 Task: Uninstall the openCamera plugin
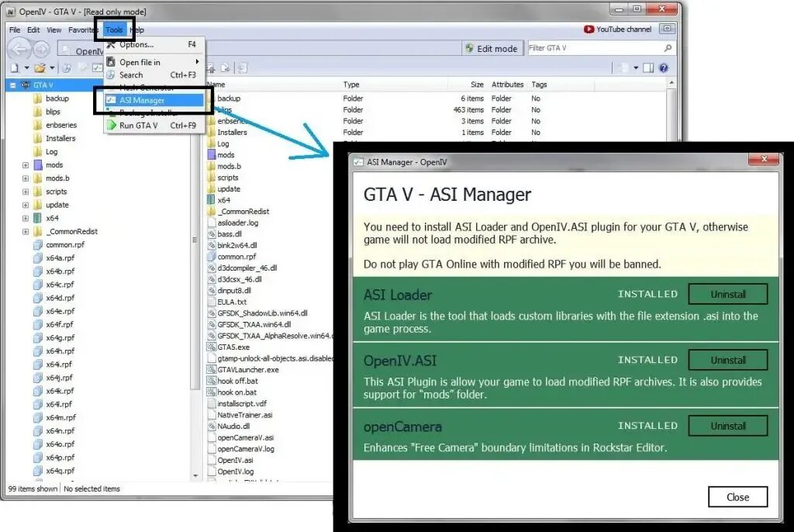pos(727,426)
